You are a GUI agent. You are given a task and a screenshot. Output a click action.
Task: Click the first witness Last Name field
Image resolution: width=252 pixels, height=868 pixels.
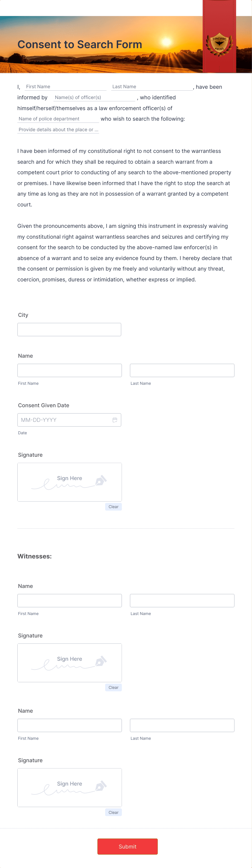[182, 600]
